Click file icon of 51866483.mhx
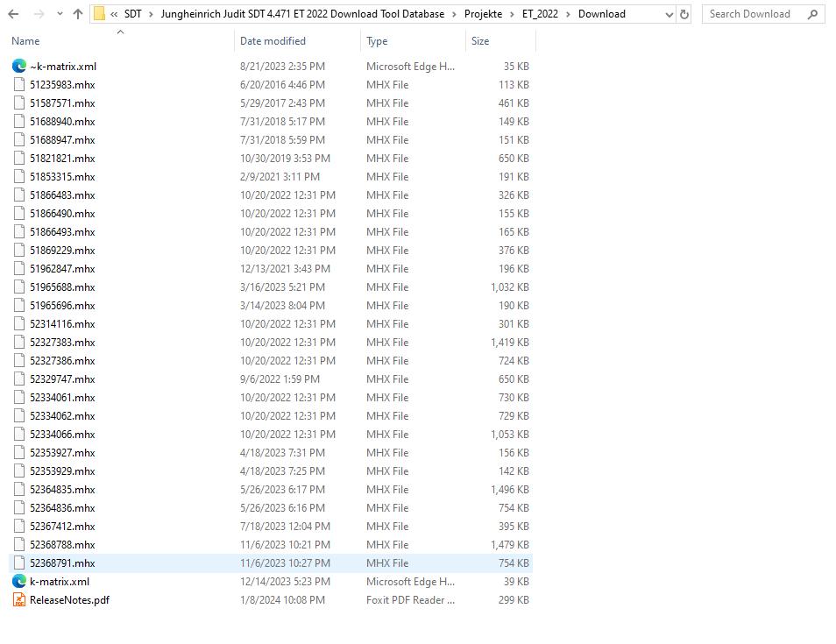This screenshot has height=644, width=836. (x=19, y=195)
